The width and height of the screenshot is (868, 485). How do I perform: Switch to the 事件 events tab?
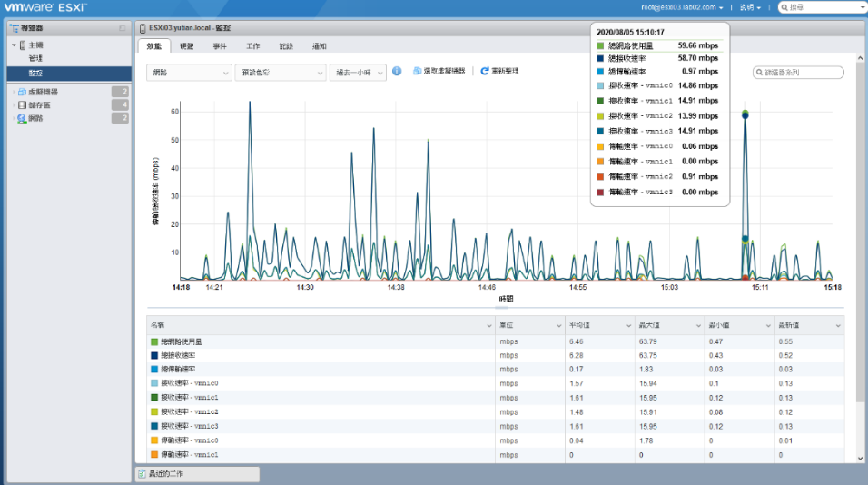click(220, 46)
